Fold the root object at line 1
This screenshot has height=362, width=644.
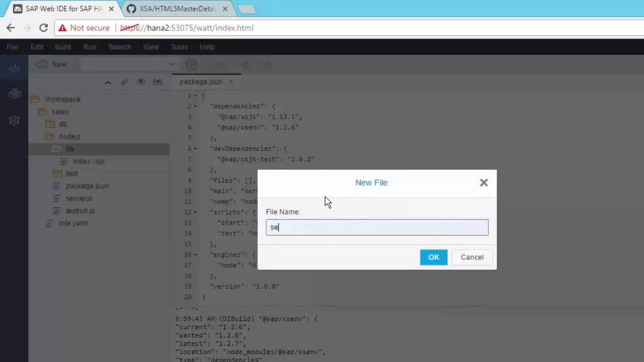pos(196,96)
